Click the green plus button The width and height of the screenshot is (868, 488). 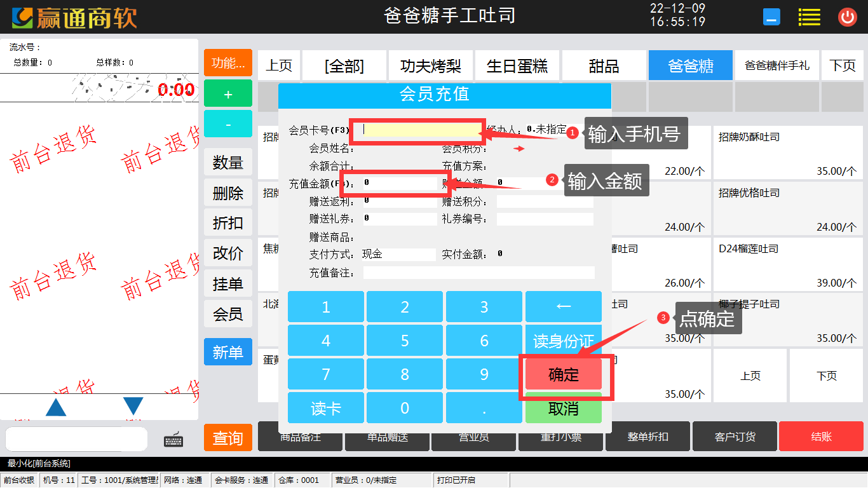pyautogui.click(x=228, y=93)
